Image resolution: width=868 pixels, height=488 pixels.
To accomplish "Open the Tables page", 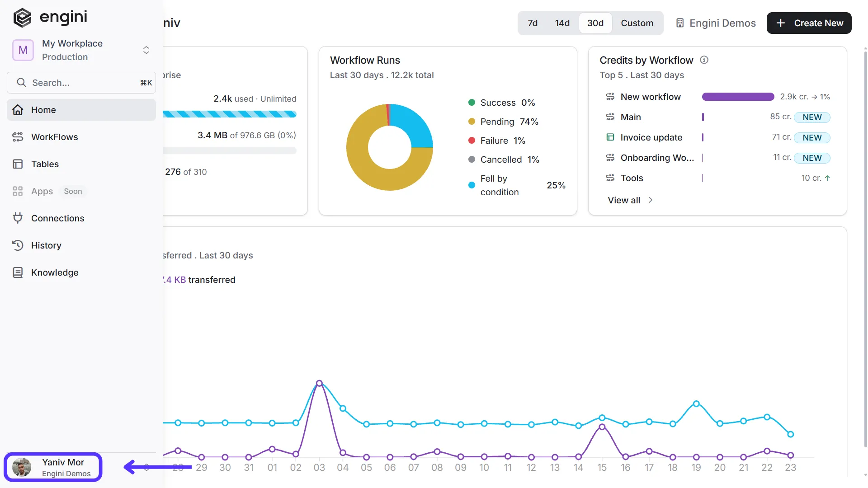I will tap(81, 164).
